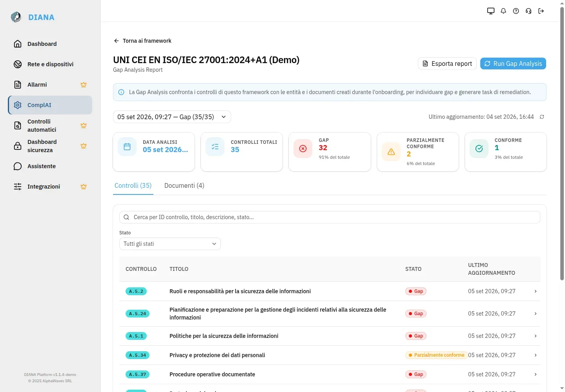This screenshot has width=565, height=392.
Task: Expand row A.5.34 chevron
Action: tap(536, 355)
